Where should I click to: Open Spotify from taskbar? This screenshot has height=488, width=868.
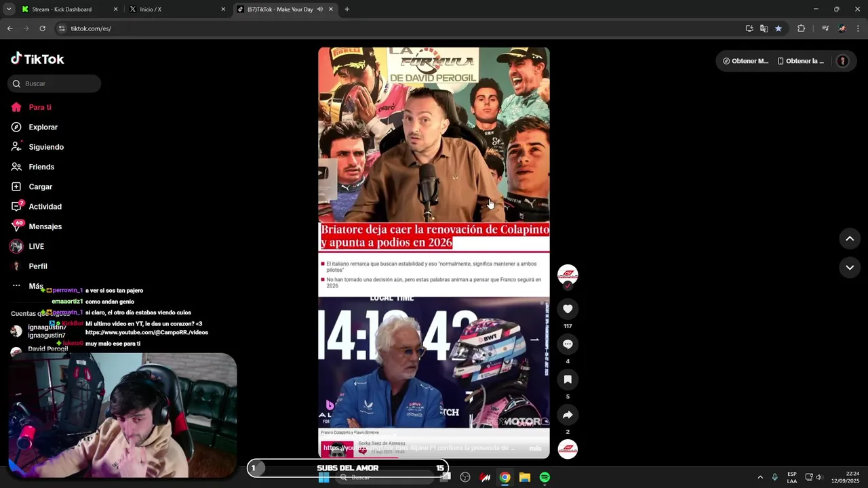[545, 478]
